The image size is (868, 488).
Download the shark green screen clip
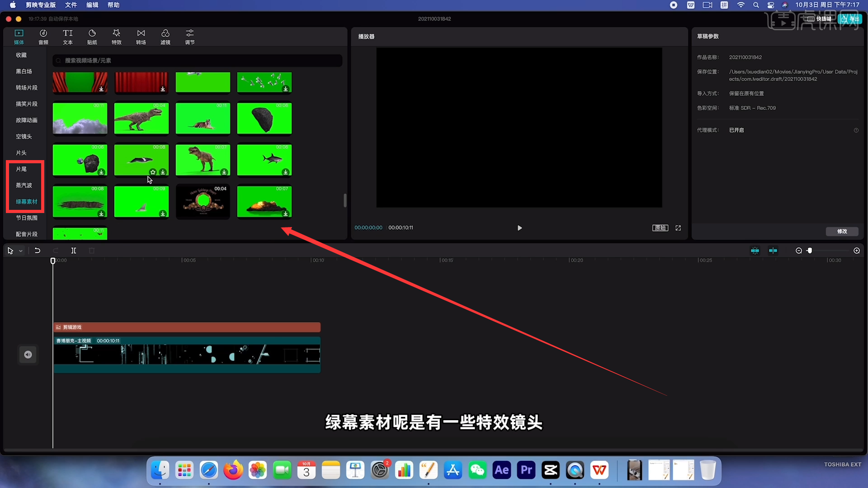click(x=286, y=172)
